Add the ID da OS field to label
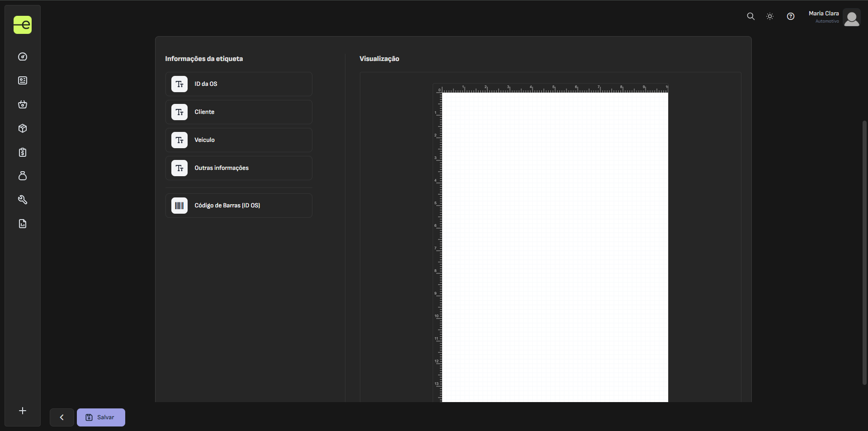Image resolution: width=868 pixels, height=431 pixels. click(239, 84)
